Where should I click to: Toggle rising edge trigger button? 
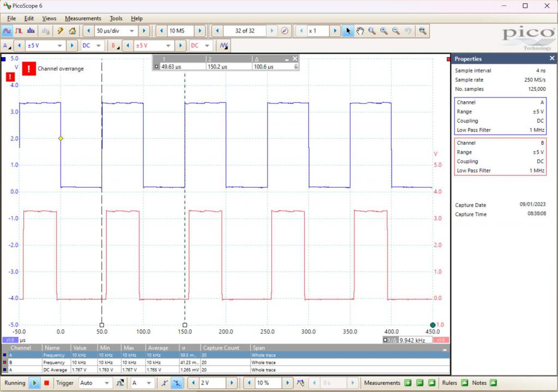tap(165, 383)
